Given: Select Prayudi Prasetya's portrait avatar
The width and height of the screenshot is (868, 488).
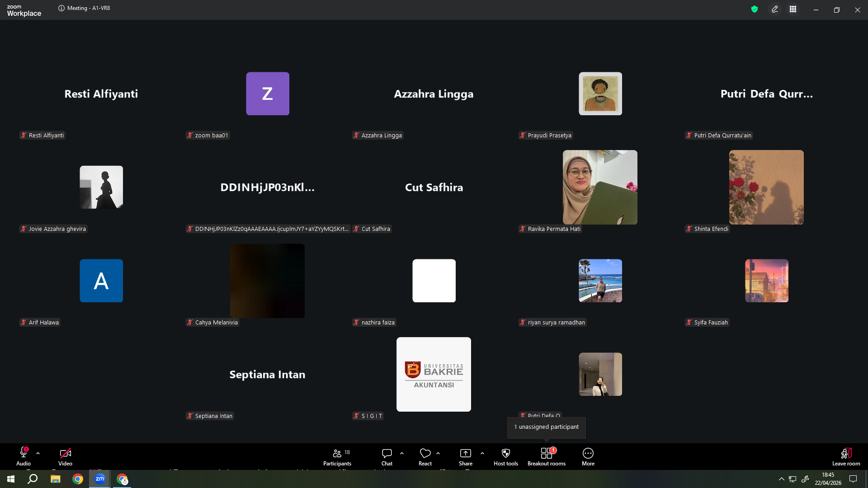Looking at the screenshot, I should [600, 94].
